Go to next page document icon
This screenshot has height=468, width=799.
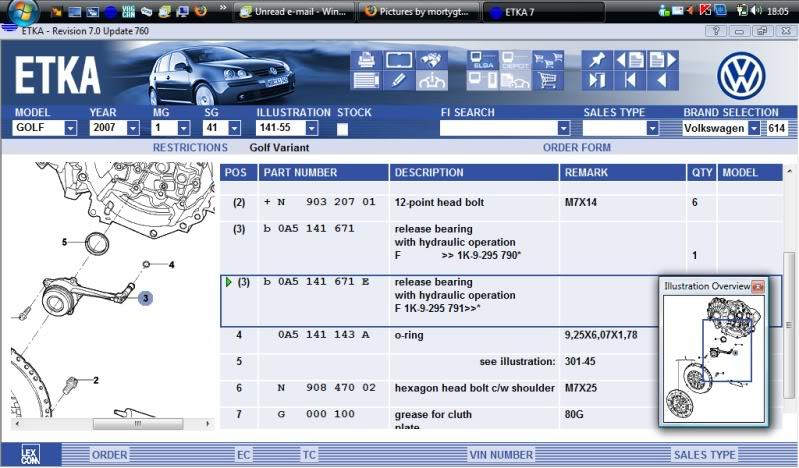point(662,60)
